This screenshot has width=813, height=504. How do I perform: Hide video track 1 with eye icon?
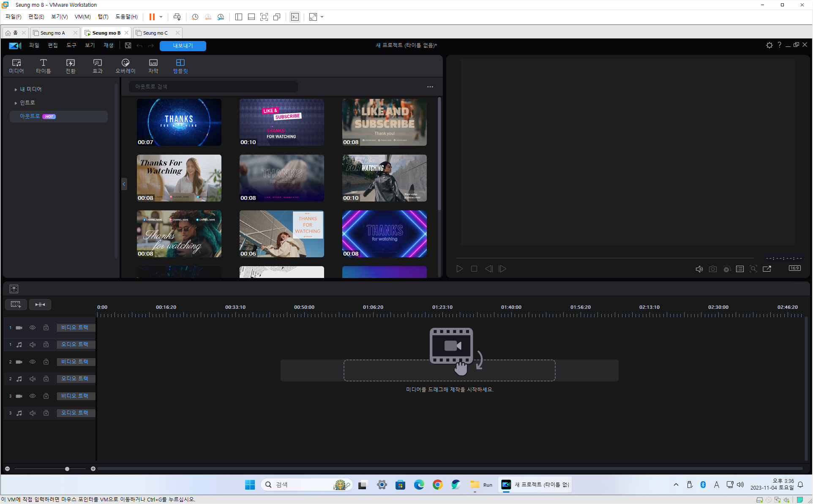33,328
